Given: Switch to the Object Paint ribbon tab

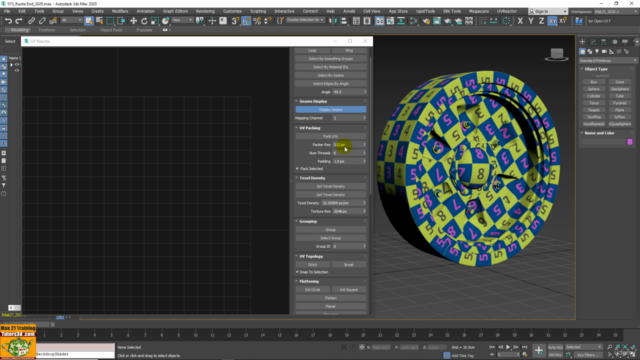Looking at the screenshot, I should 111,30.
